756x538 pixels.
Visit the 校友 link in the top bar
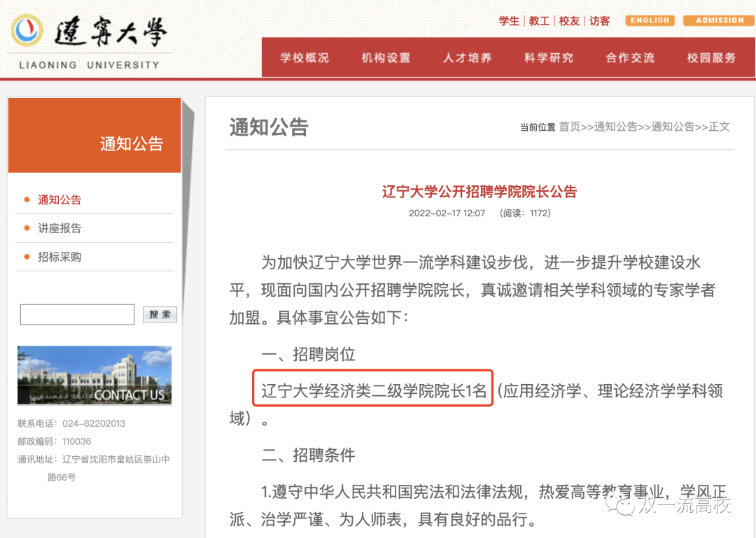[x=569, y=21]
